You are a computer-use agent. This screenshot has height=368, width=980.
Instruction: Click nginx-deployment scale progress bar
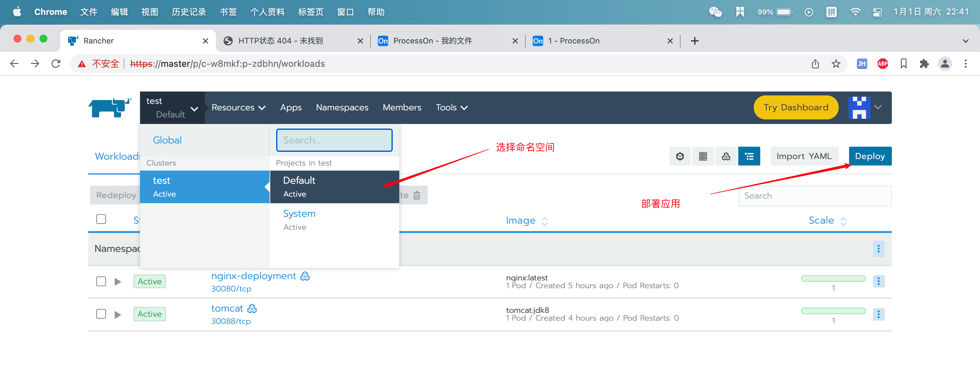coord(833,278)
